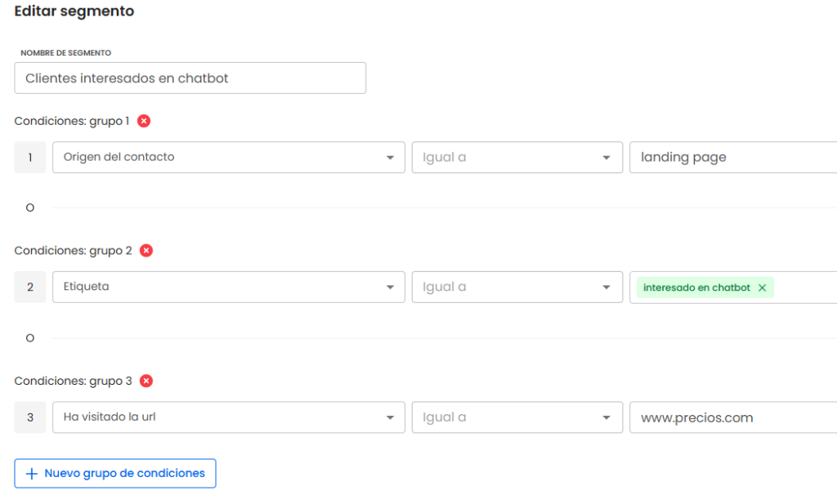Select the condition number 2 badge

(30, 288)
